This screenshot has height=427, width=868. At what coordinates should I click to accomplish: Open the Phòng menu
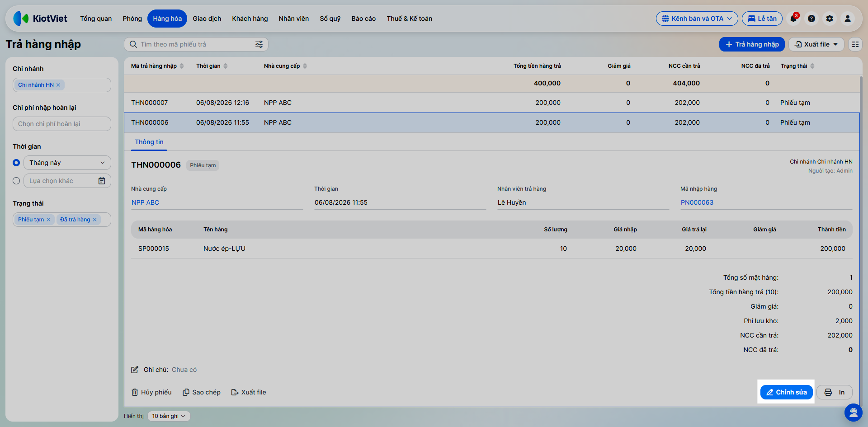(x=132, y=19)
